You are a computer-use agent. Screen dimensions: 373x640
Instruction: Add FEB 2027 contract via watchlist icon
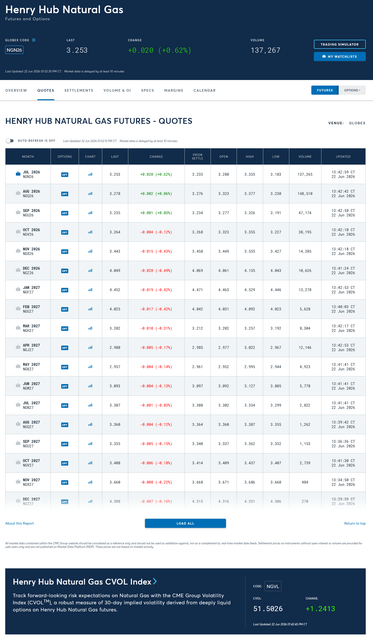click(x=18, y=309)
